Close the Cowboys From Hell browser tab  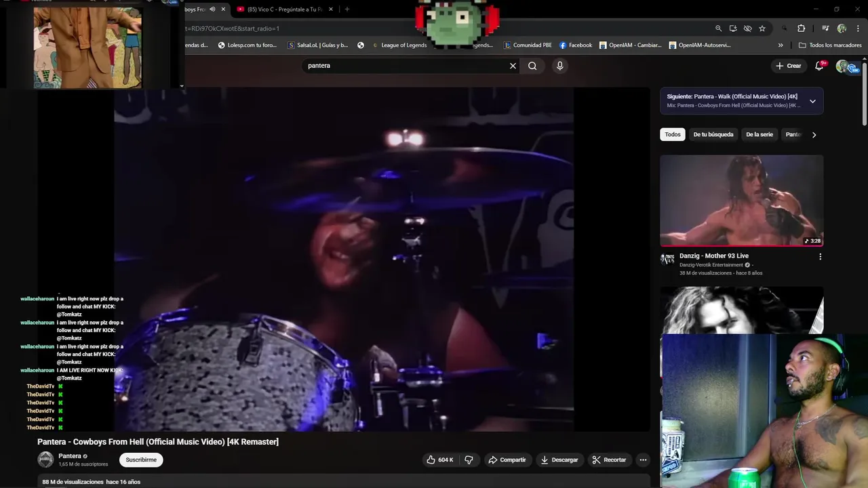pos(223,9)
